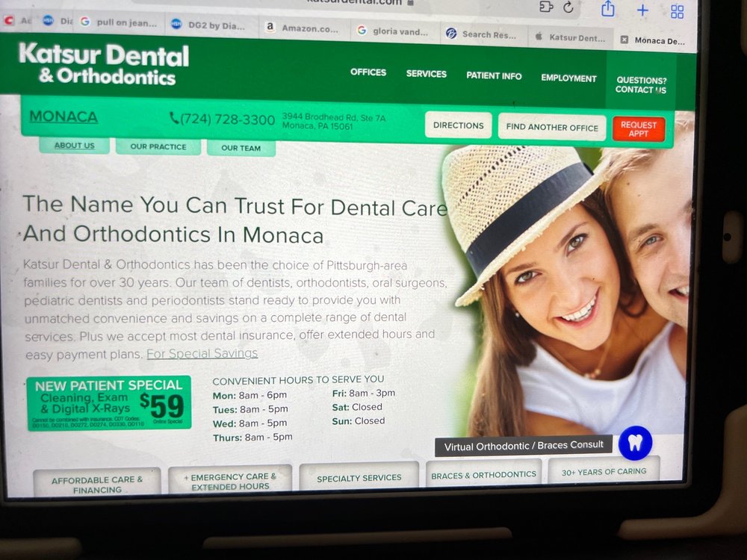Viewport: 747px width, 560px height.
Task: Click FIND ANOTHER OFFICE
Action: pyautogui.click(x=552, y=127)
